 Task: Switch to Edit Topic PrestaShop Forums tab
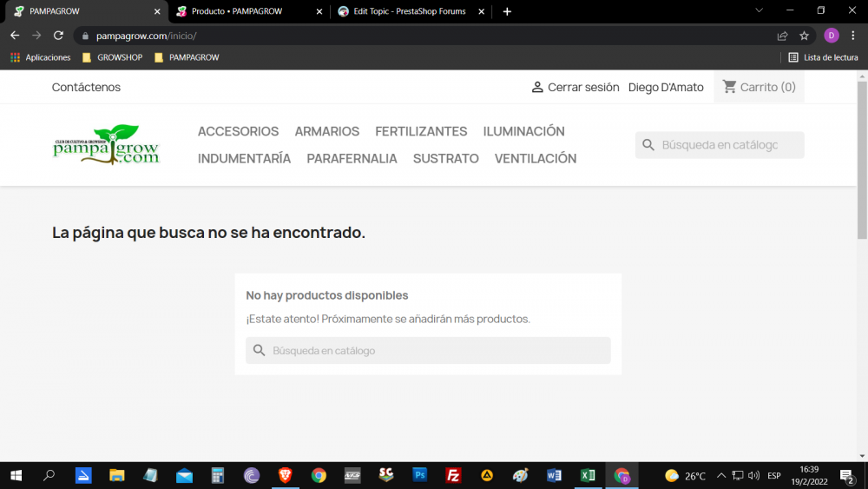(x=409, y=11)
